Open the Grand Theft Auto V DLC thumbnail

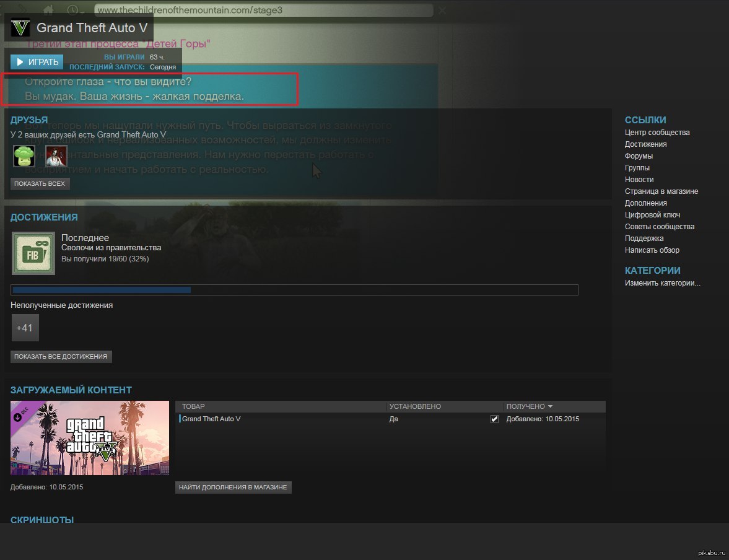(x=90, y=438)
